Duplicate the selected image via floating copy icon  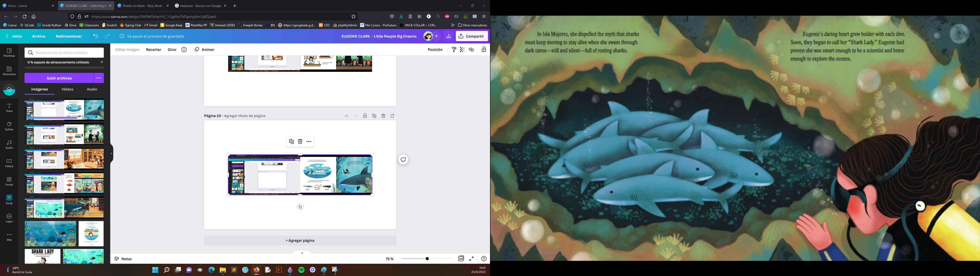coord(292,141)
